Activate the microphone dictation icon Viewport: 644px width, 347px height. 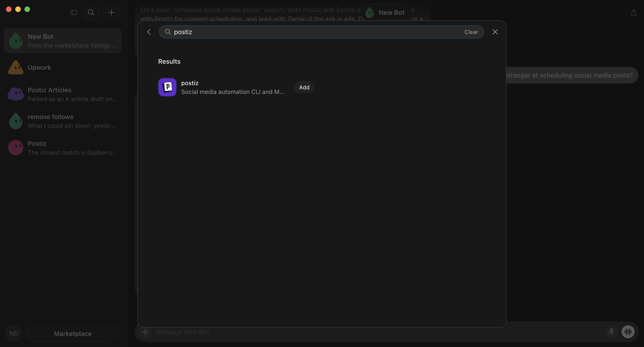pos(611,332)
